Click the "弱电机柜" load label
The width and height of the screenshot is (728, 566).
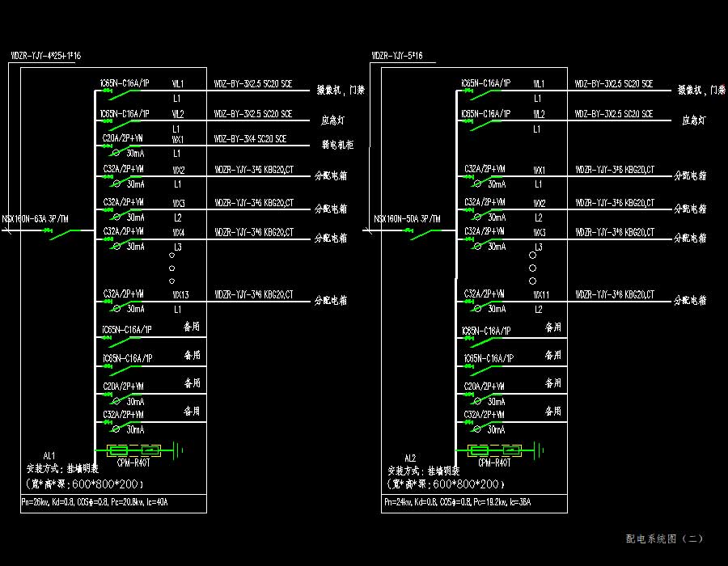[x=337, y=145]
